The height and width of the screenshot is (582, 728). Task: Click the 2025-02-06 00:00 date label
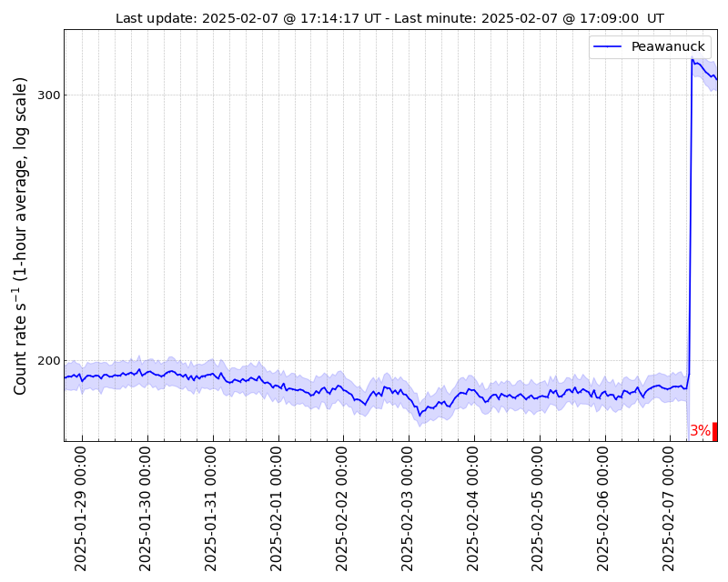603,509
